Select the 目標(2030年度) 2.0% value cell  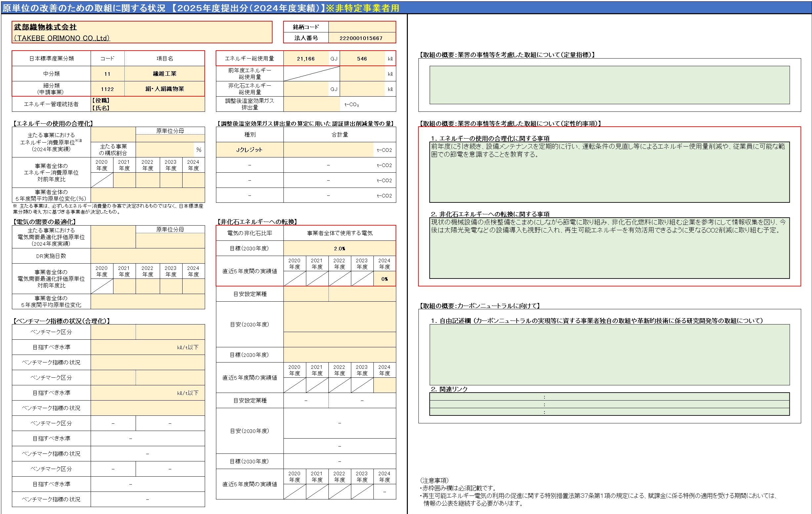pyautogui.click(x=339, y=249)
